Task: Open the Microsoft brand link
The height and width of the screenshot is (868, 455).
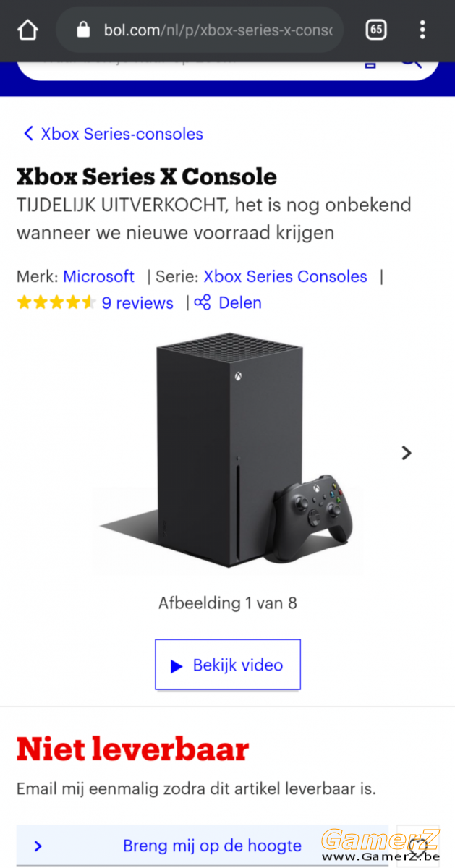Action: pos(99,276)
